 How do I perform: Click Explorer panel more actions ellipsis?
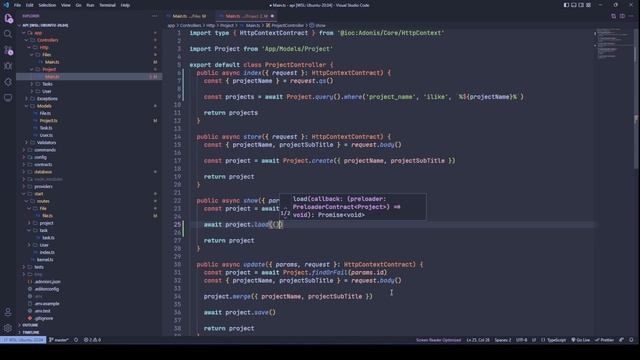[x=155, y=16]
